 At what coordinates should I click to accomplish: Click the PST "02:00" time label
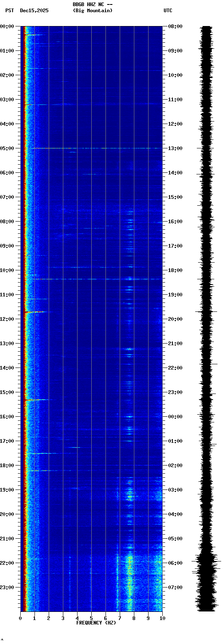(x=7, y=75)
